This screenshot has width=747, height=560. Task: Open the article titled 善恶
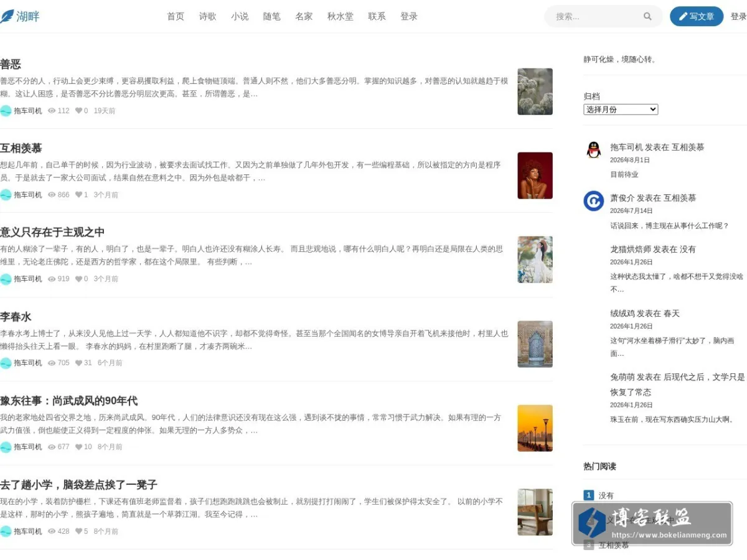11,64
